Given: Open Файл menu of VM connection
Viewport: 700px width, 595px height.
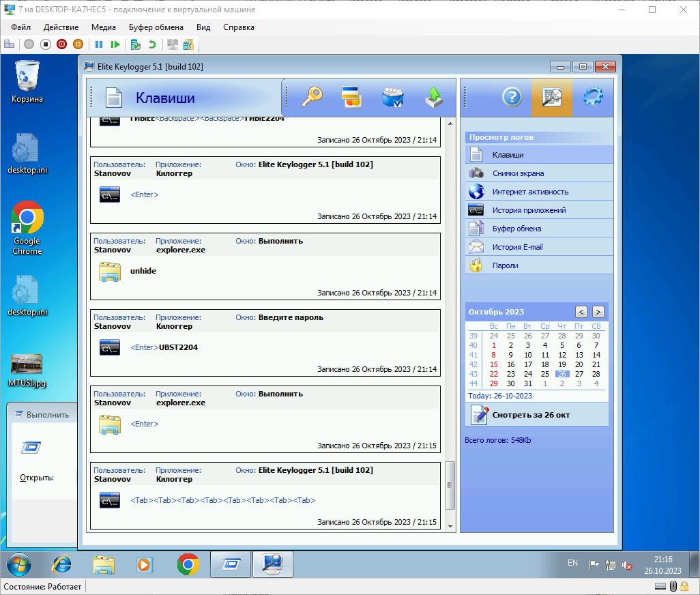Looking at the screenshot, I should click(20, 27).
